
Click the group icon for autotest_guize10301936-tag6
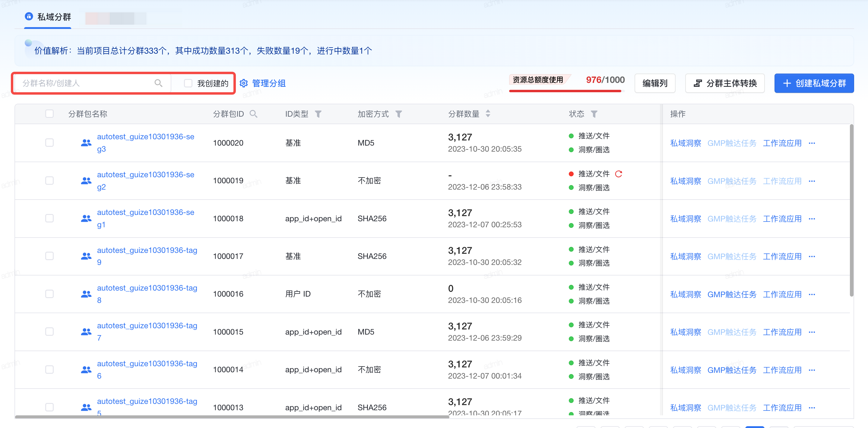pos(86,370)
